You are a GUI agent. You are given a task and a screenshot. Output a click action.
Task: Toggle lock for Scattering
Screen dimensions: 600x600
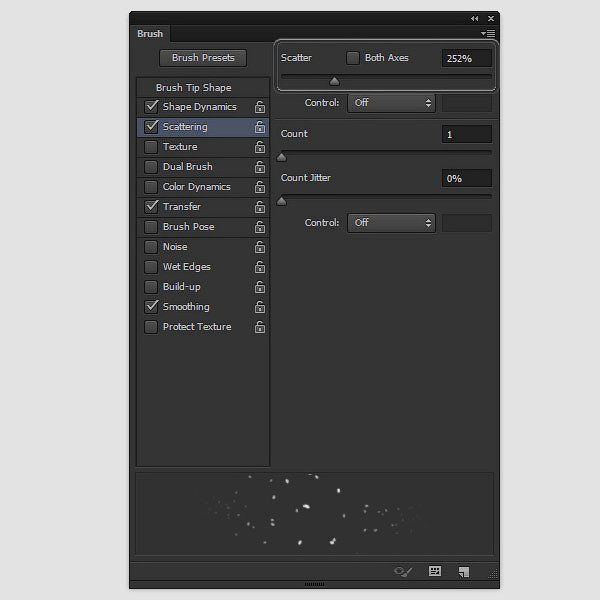(x=260, y=127)
